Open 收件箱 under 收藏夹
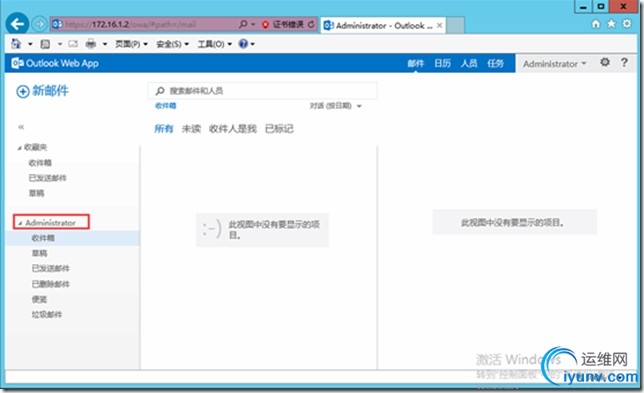The height and width of the screenshot is (393, 644). [40, 163]
